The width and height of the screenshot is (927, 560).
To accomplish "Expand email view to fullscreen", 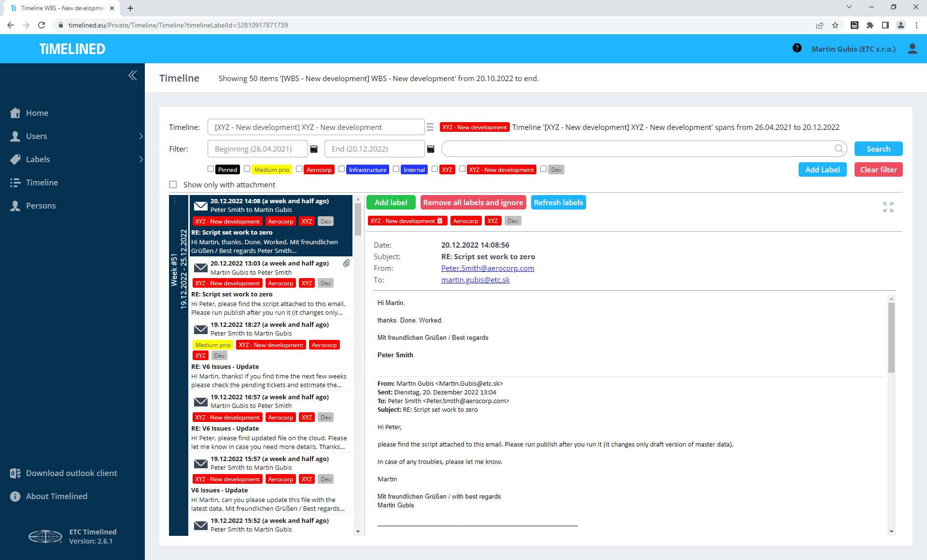I will [888, 207].
